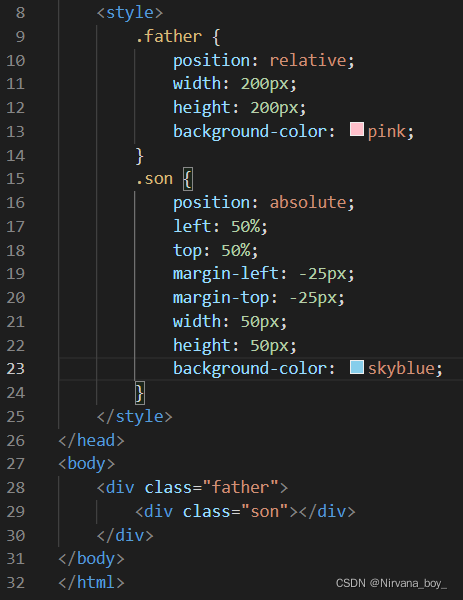
Task: Click the opening <body> tag
Action: (86, 464)
